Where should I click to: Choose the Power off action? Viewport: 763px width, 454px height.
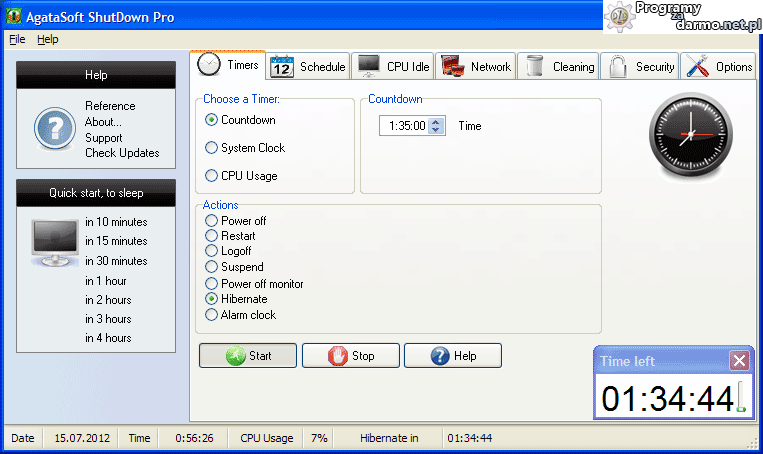click(x=211, y=221)
